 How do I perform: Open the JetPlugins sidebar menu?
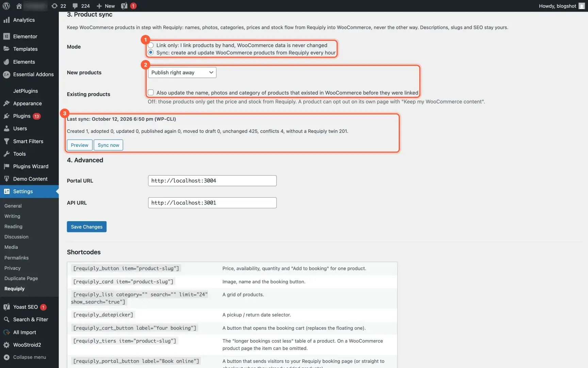point(29,91)
